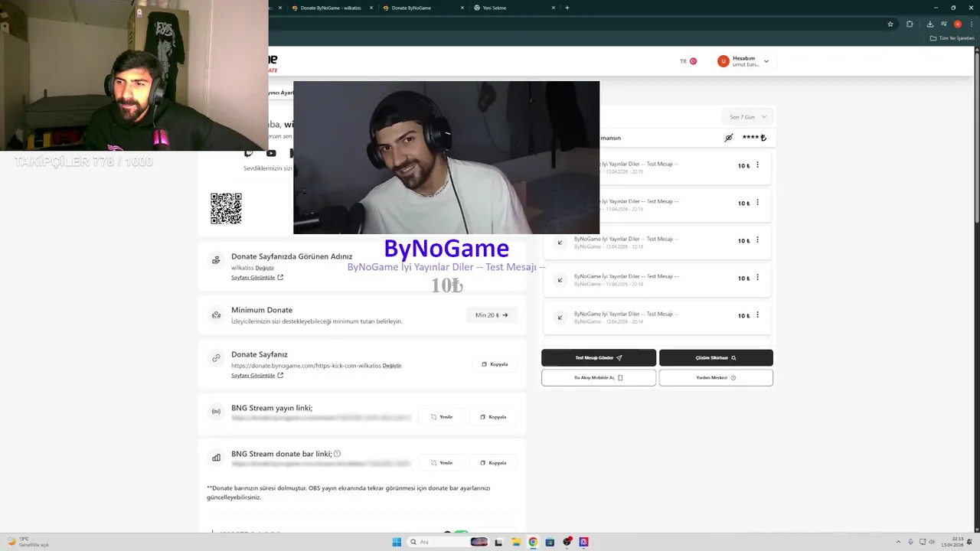Viewport: 980px width, 551px height.
Task: Click the Donate Sayfanız chain link icon
Action: tap(216, 357)
